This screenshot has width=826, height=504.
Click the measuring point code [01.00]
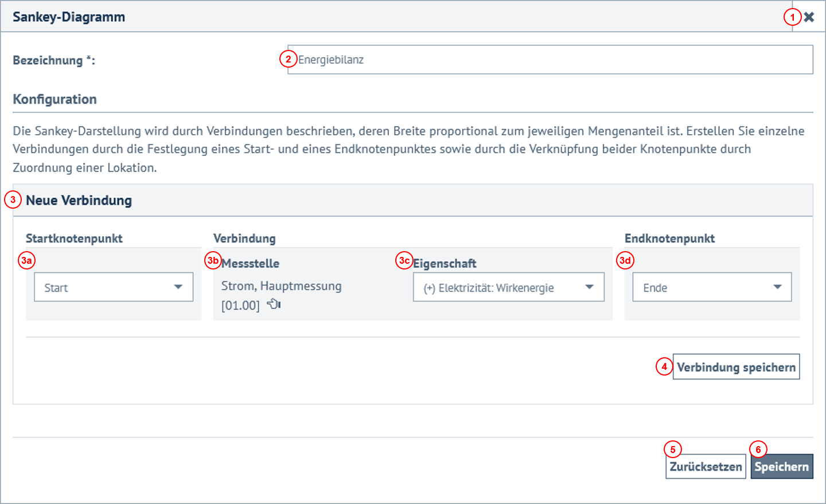(240, 304)
